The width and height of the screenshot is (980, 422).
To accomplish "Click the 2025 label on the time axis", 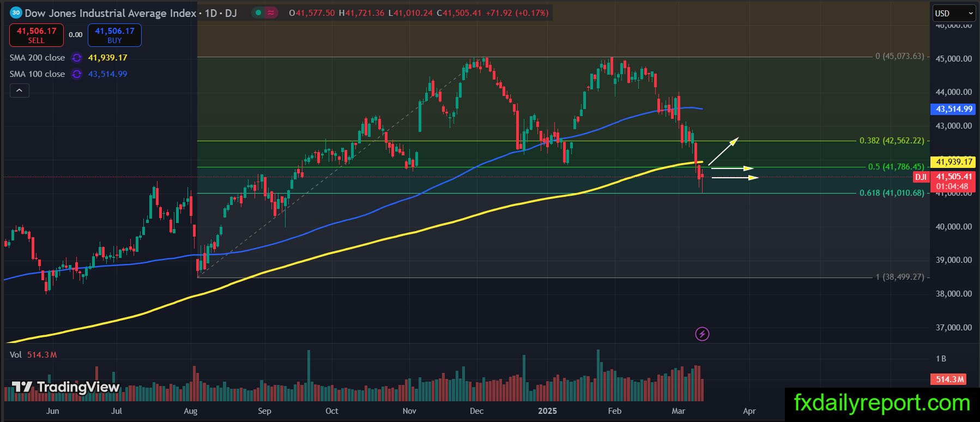I will (x=547, y=411).
